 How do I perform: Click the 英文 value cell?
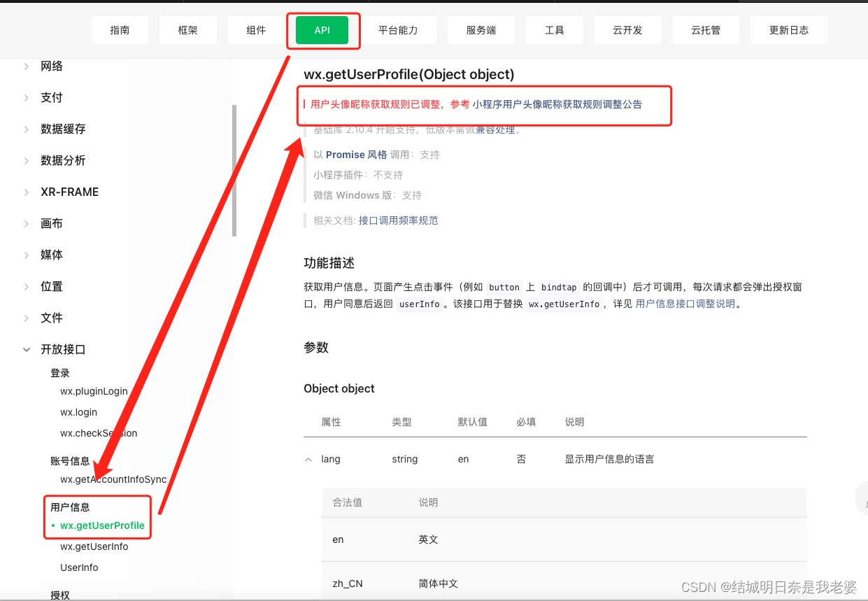pyautogui.click(x=429, y=539)
